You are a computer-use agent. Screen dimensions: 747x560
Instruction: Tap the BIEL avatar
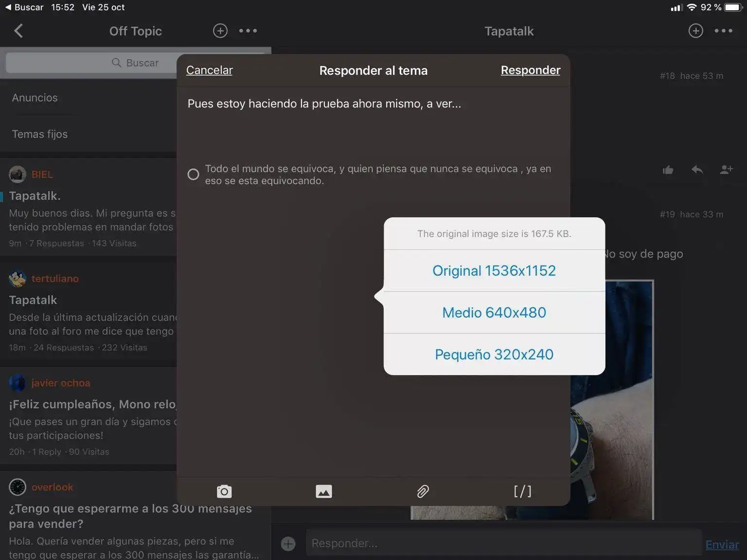tap(18, 174)
